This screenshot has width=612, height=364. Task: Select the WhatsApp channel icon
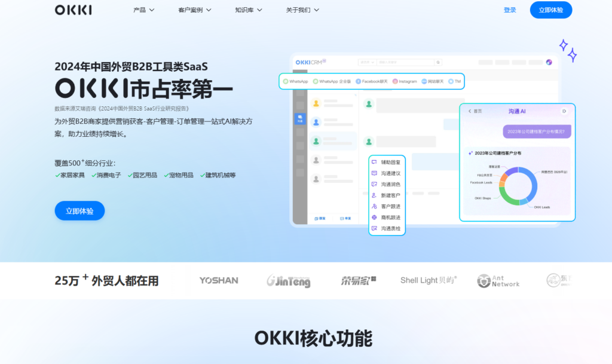click(x=286, y=81)
